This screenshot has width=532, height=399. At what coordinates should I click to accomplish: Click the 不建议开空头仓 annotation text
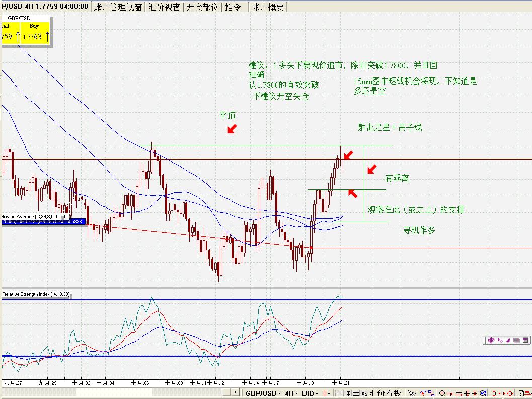point(280,97)
